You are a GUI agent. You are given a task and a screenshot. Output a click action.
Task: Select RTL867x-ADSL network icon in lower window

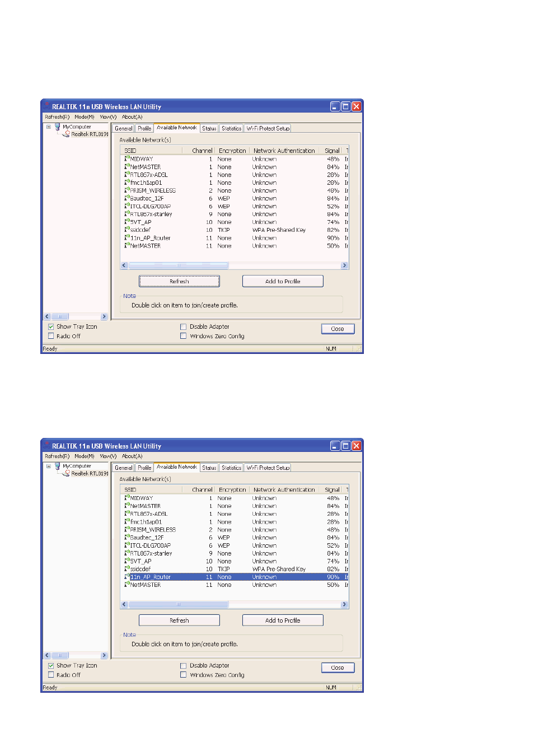click(x=127, y=513)
